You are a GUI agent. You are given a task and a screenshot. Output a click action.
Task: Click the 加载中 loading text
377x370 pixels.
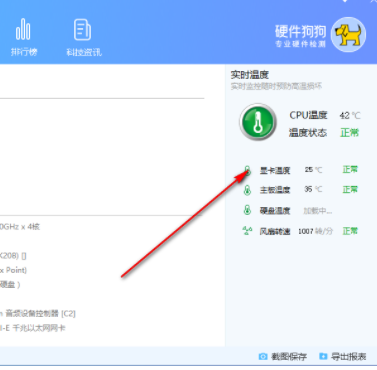point(317,211)
